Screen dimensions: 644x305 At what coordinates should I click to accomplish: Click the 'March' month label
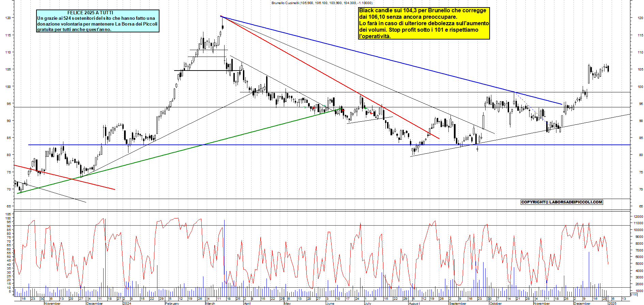(210, 303)
